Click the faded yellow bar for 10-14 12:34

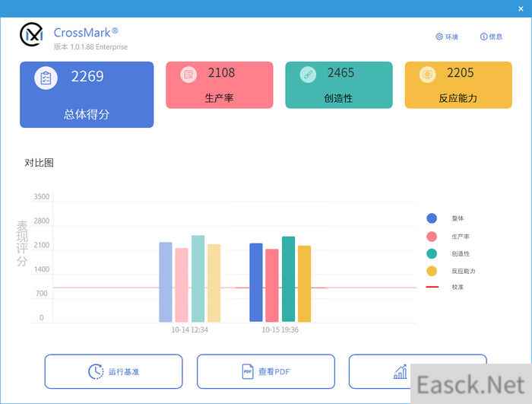[214, 283]
